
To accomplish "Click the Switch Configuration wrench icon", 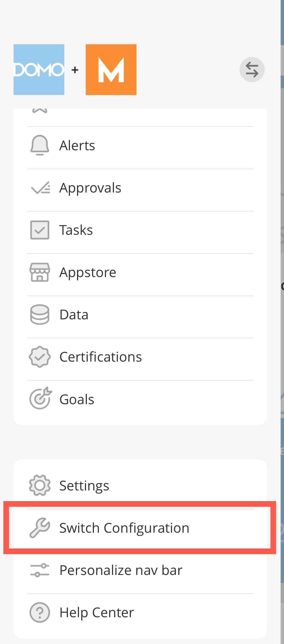I will coord(40,528).
